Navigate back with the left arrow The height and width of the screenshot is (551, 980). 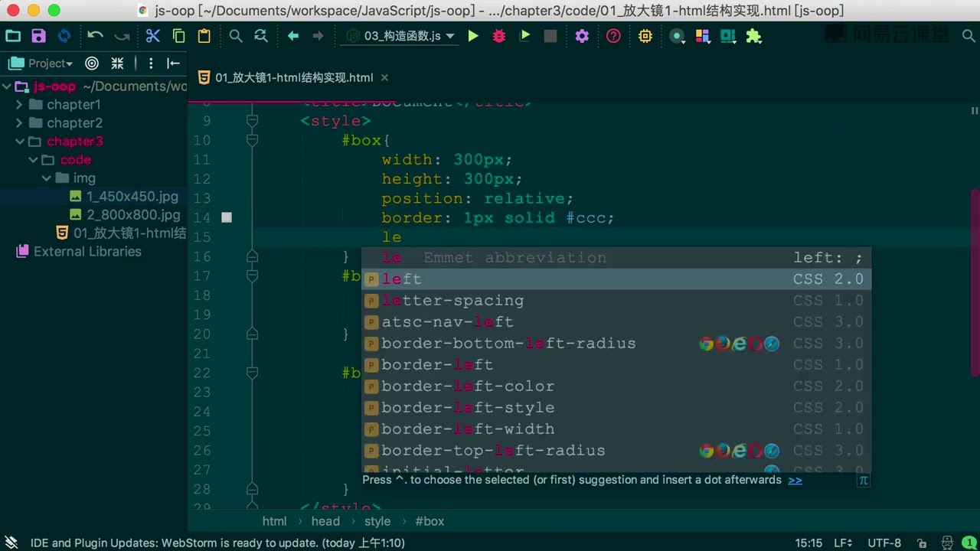click(x=292, y=36)
